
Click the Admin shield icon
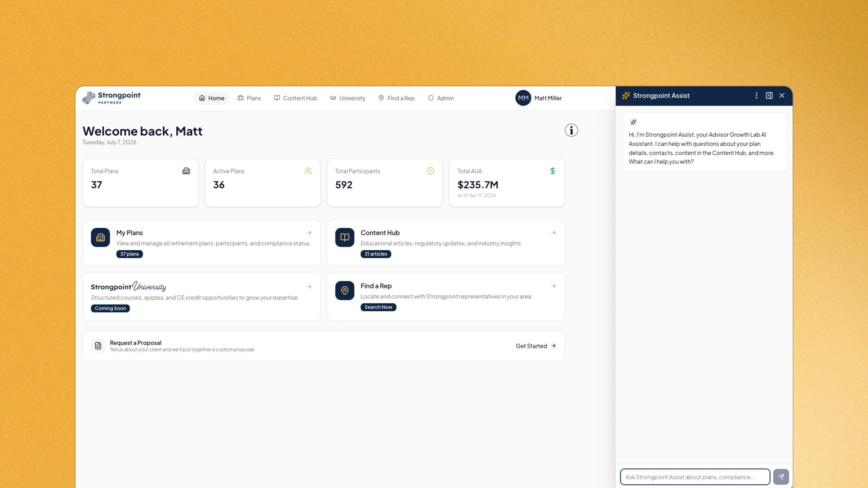pyautogui.click(x=431, y=98)
